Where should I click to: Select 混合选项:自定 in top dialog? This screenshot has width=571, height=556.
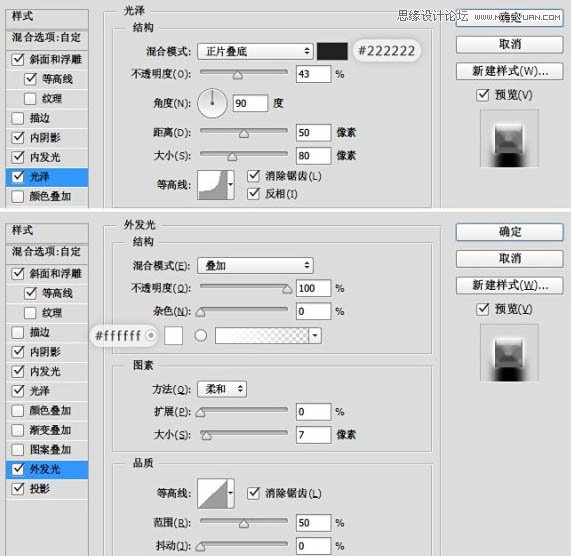tap(47, 37)
